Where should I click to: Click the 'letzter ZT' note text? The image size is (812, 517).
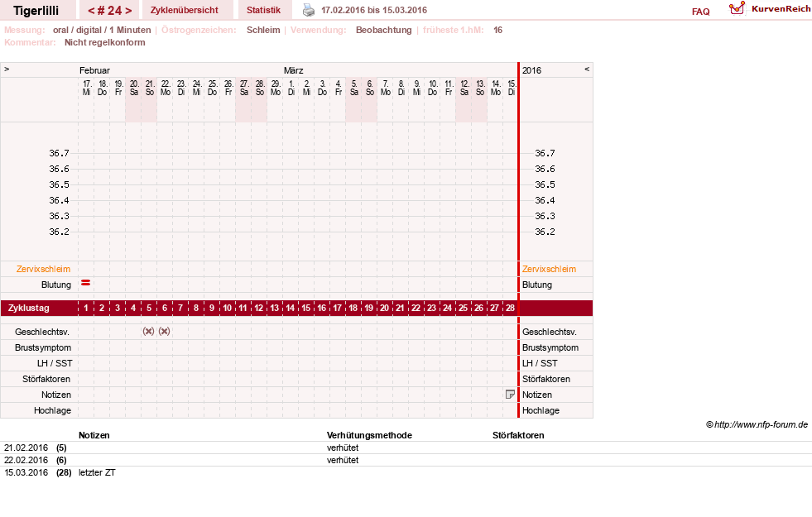97,472
